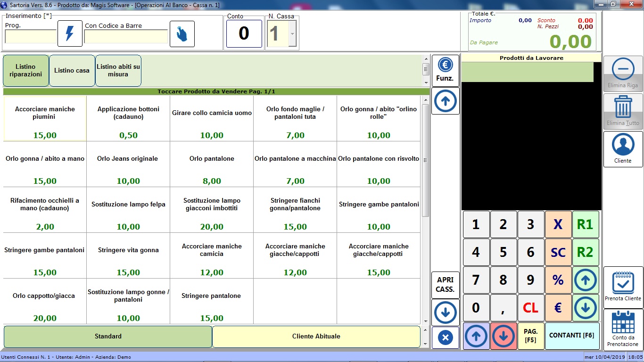This screenshot has height=362, width=644.
Task: Open the Funz. euro functions button
Action: [445, 70]
